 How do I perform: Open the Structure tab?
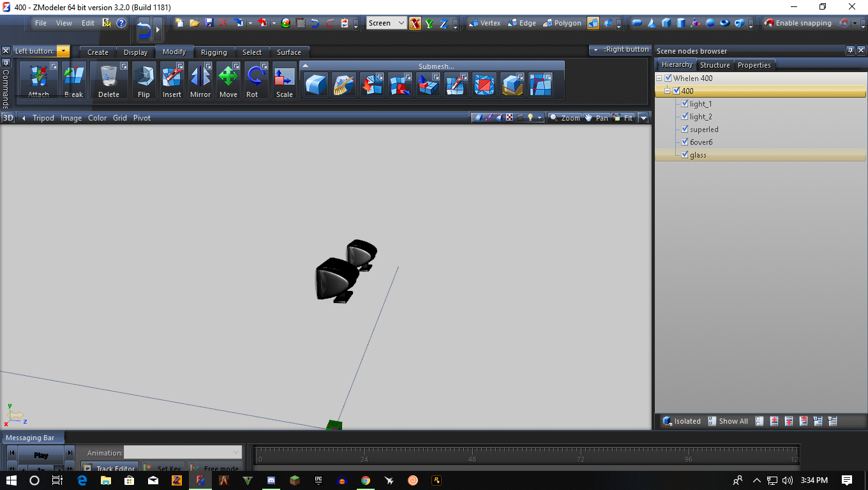[714, 65]
